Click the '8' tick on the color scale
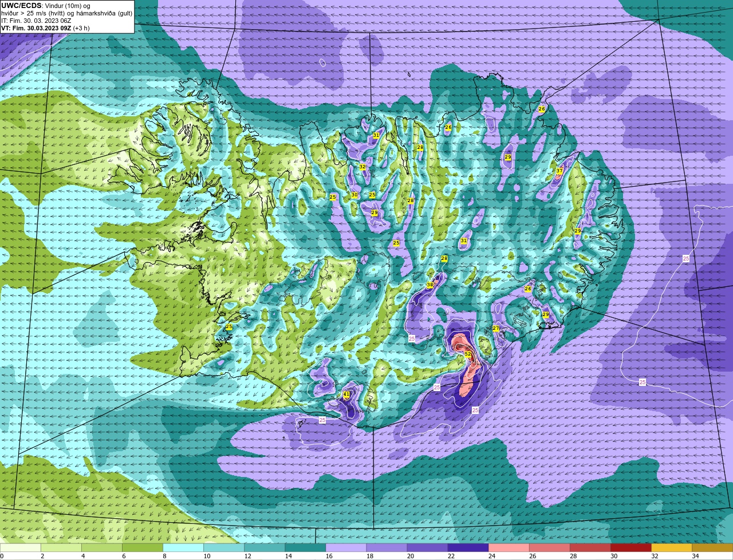733x560 pixels. (x=165, y=556)
